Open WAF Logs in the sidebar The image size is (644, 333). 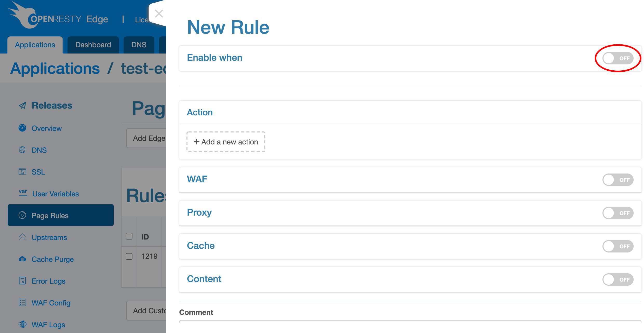pos(48,325)
